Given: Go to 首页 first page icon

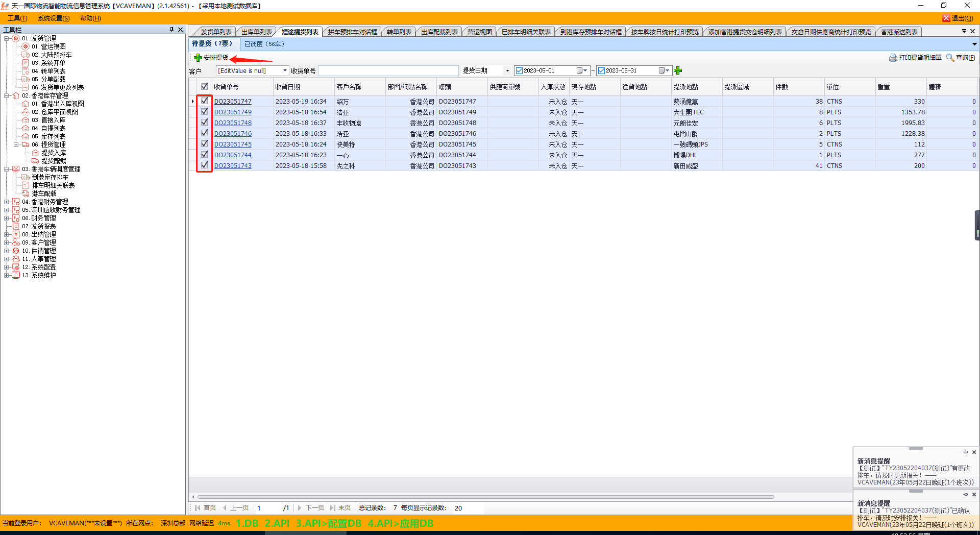Looking at the screenshot, I should [198, 508].
